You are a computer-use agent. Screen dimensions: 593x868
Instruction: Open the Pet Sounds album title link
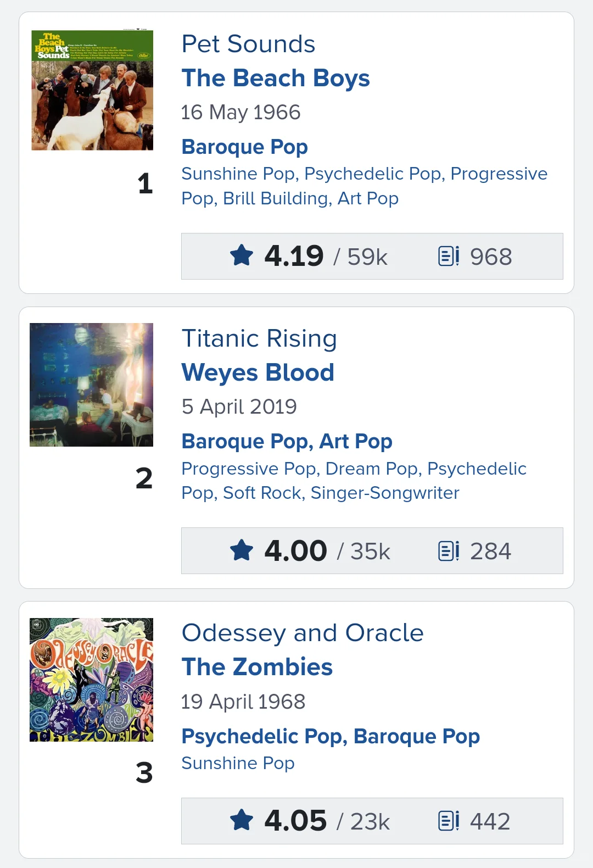[x=248, y=44]
